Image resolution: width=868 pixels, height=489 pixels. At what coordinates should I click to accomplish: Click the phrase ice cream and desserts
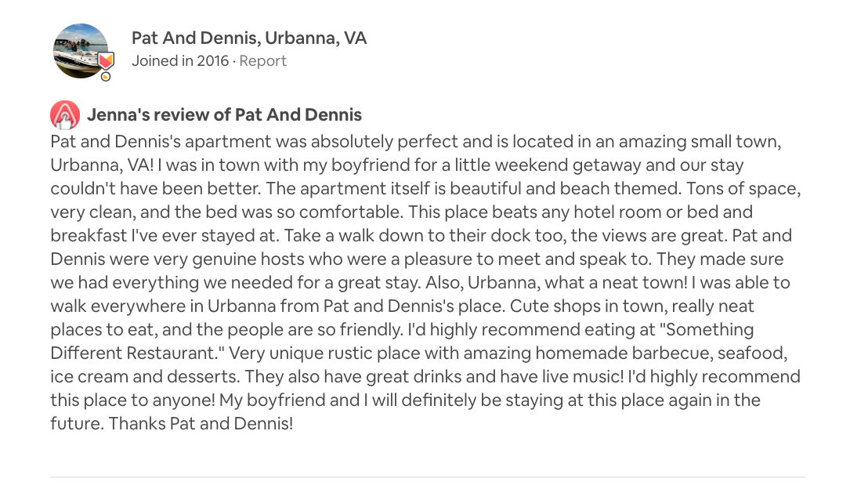coord(144,377)
